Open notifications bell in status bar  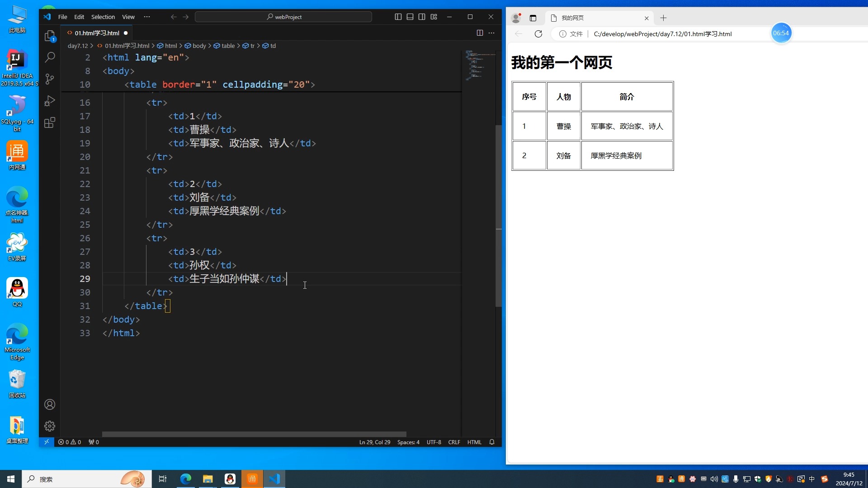coord(492,442)
